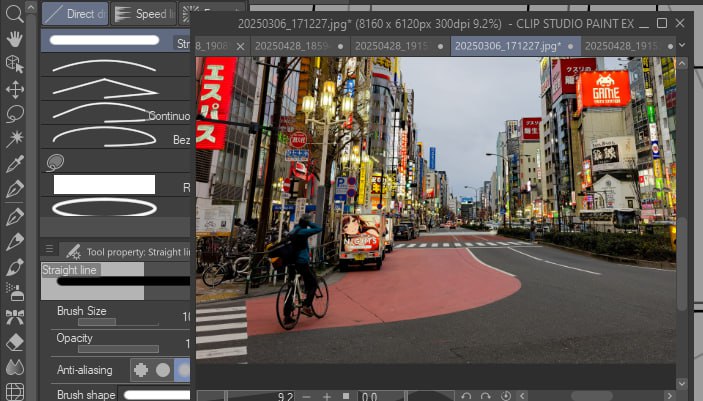Choose the second anti-aliasing level option
The image size is (703, 401).
click(x=162, y=370)
